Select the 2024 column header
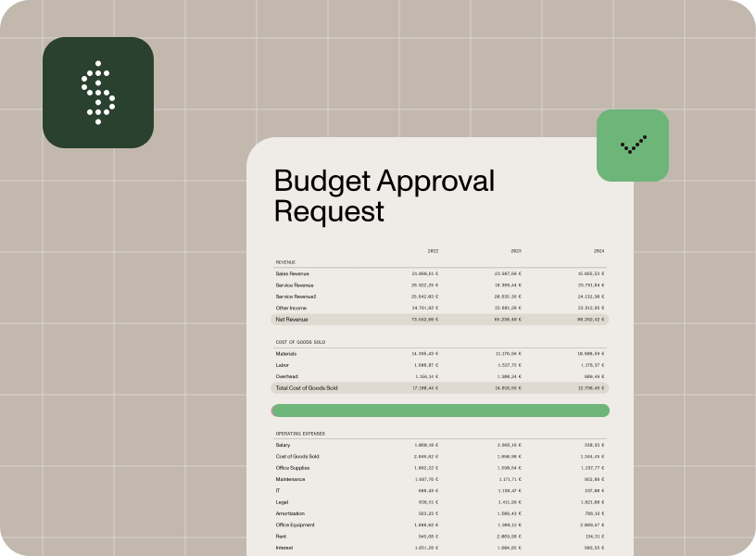The width and height of the screenshot is (756, 556). point(598,250)
